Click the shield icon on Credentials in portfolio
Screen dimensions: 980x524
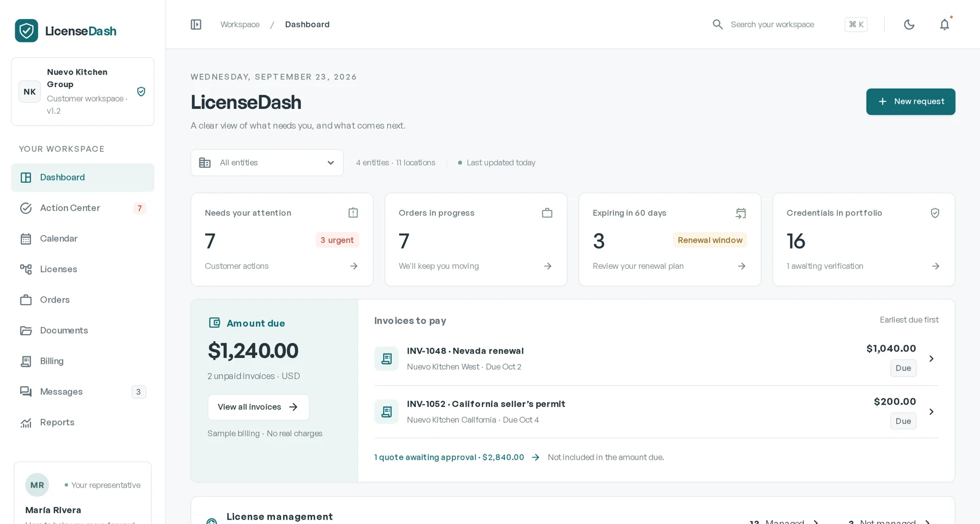tap(935, 213)
